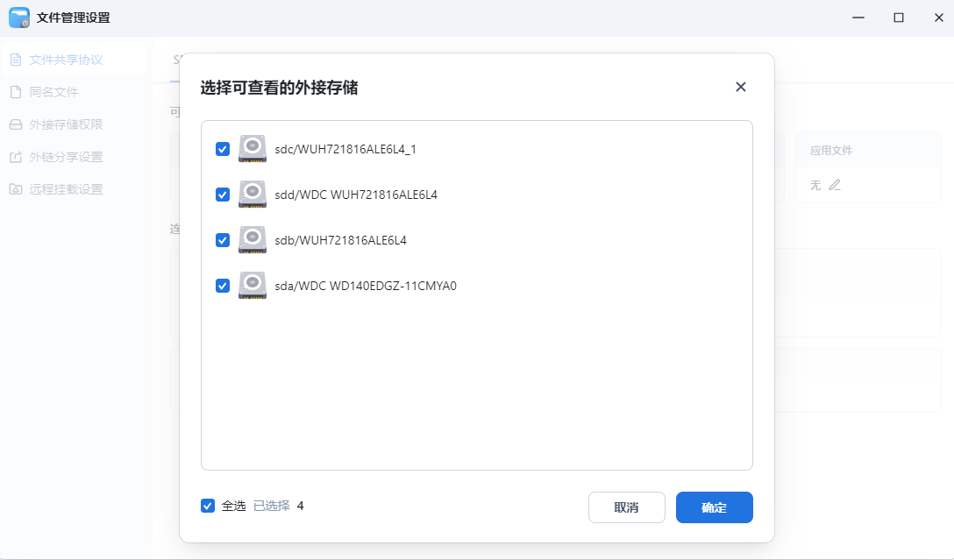Click the drive icon for sdb/WUH721816ALE6L4
The image size is (954, 560).
(252, 239)
